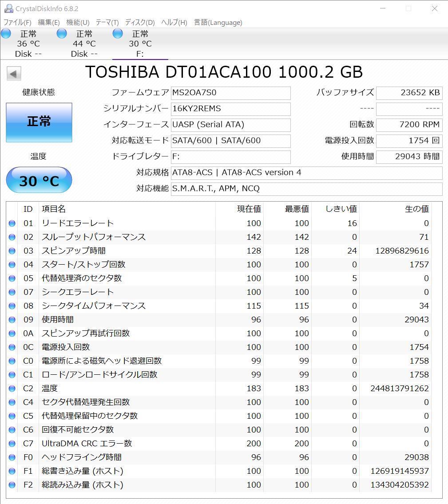Click the serial number field 16KY2REMS
The height and width of the screenshot is (504, 448).
coord(231,109)
